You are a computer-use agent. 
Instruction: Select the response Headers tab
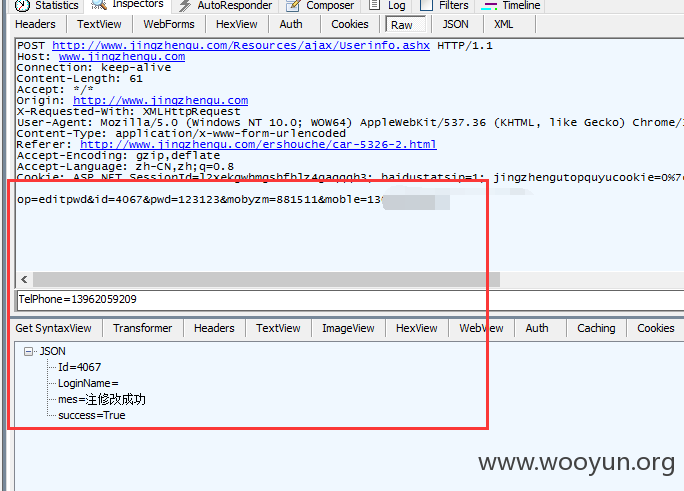(x=214, y=328)
